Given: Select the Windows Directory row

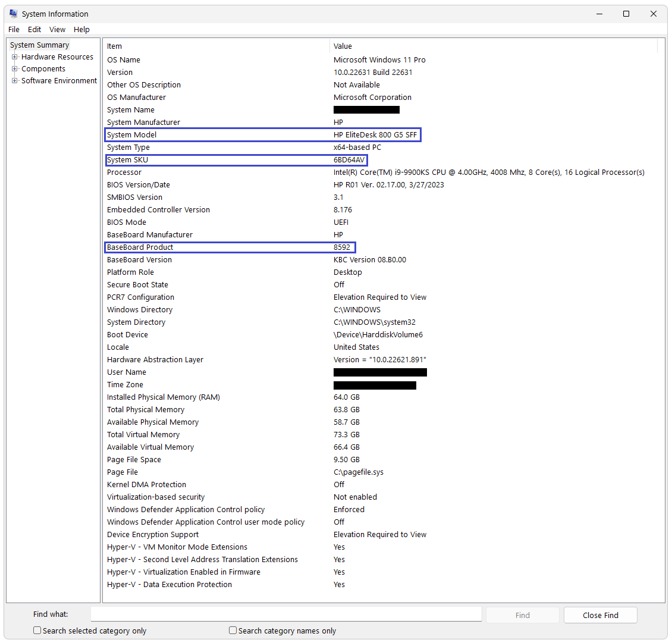Looking at the screenshot, I should coord(380,309).
